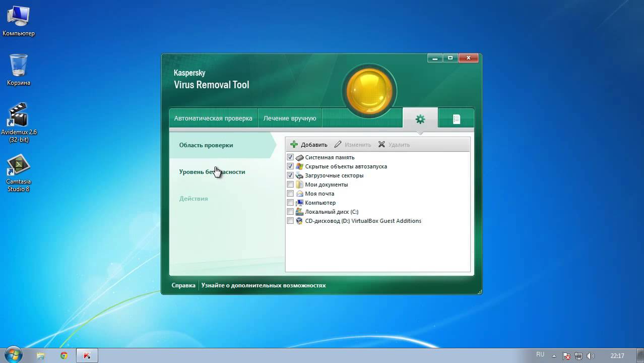Screen dimensions: 644x363
Task: Click the X Delete icon
Action: [381, 145]
